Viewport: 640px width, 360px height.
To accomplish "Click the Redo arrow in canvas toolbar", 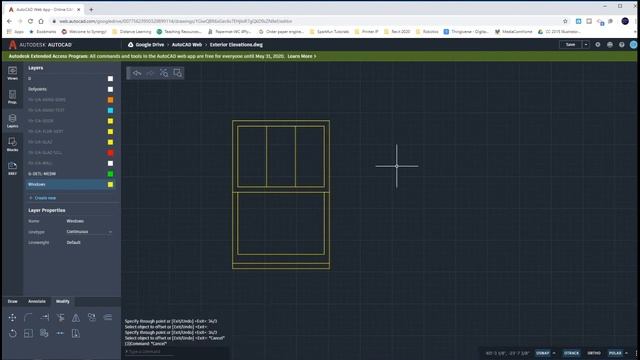I will 150,73.
